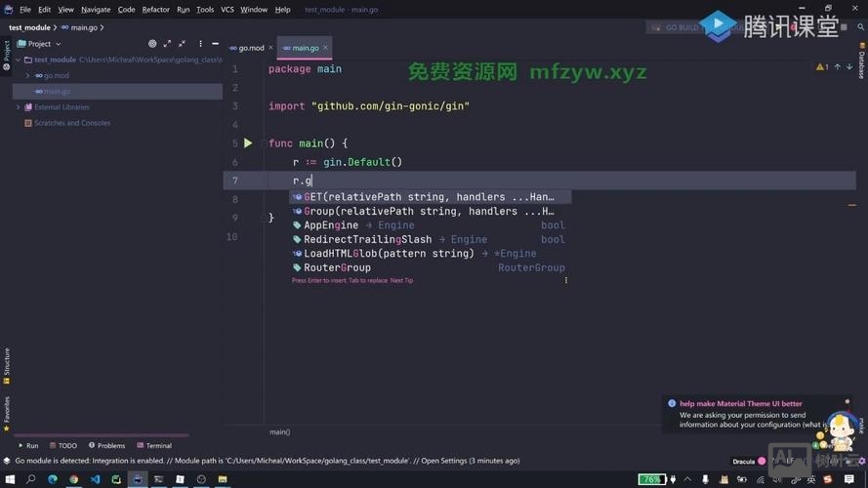The height and width of the screenshot is (488, 868).
Task: Open Windows search from taskbar
Action: tap(31, 479)
